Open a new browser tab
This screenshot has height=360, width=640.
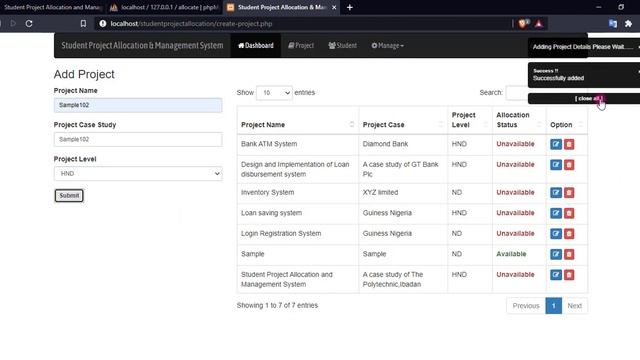pos(350,7)
